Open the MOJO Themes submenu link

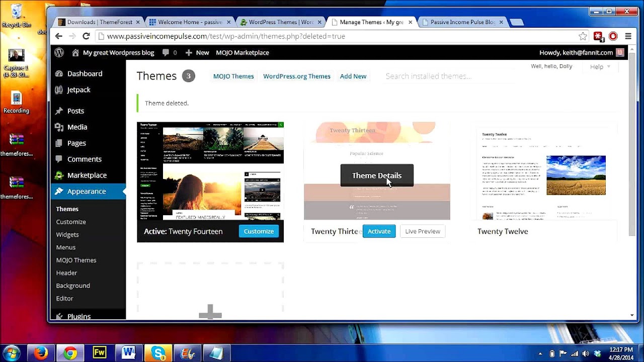pyautogui.click(x=76, y=260)
